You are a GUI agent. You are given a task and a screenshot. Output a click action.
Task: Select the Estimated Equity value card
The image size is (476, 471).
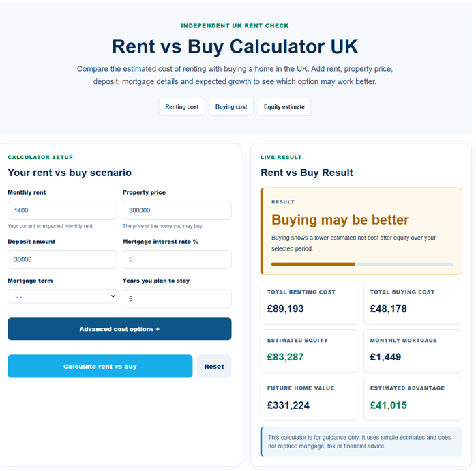[310, 351]
